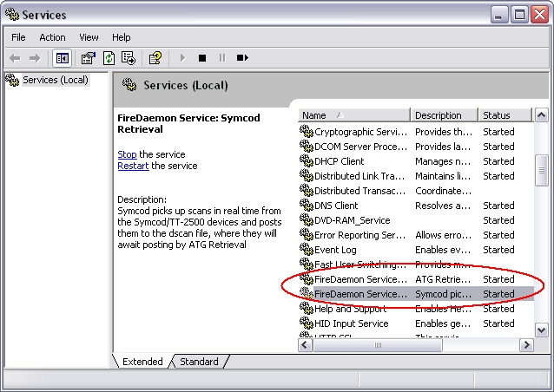
Task: Click the Start Service play icon
Action: point(182,58)
